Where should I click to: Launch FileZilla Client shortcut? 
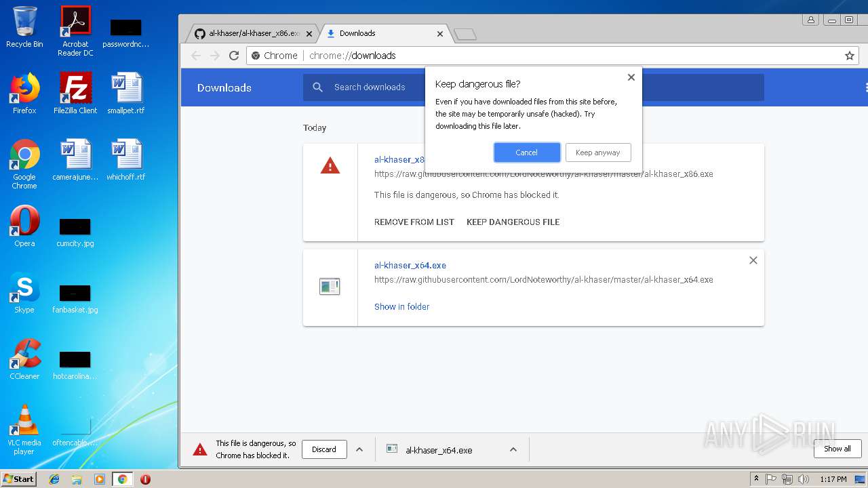[75, 94]
